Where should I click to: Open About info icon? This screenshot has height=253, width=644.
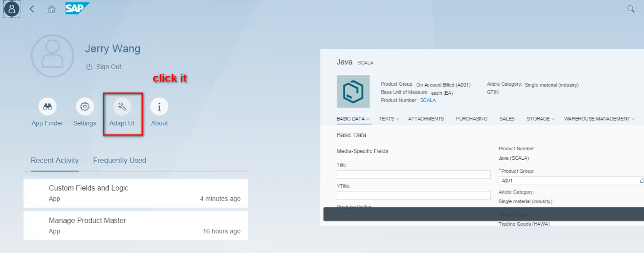[159, 107]
